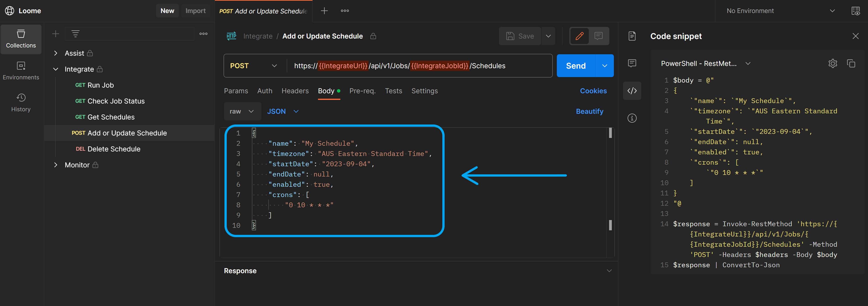Viewport: 868px width, 306px height.
Task: Open a new request tab
Action: click(x=324, y=11)
